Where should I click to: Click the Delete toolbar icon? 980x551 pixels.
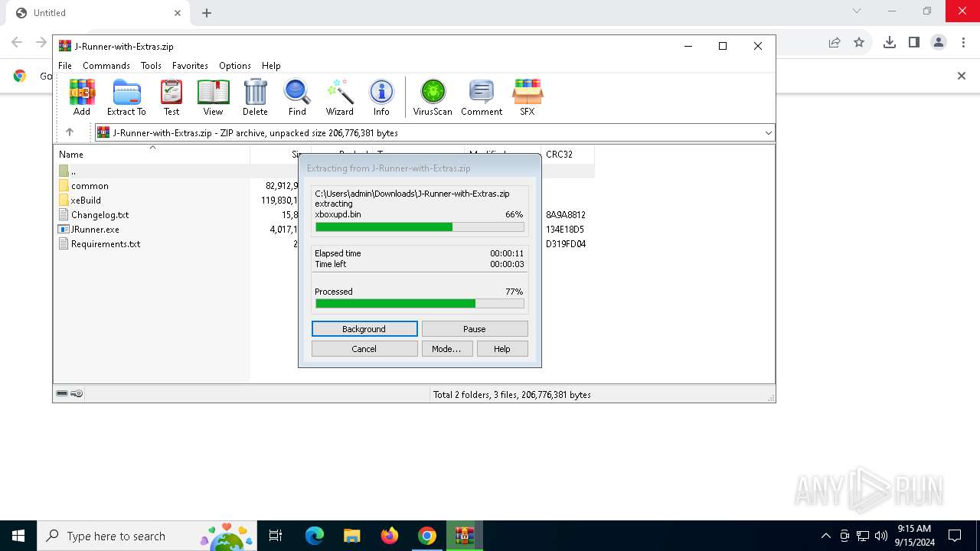coord(255,97)
